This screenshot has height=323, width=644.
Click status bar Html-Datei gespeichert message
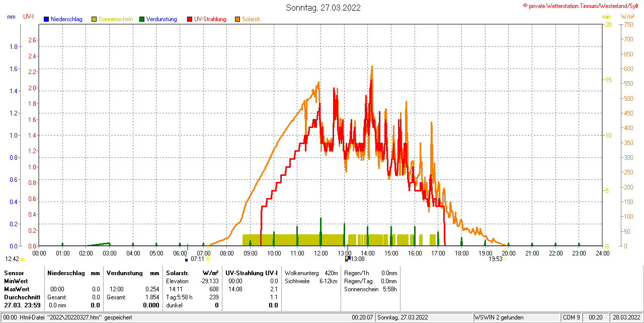(67, 317)
